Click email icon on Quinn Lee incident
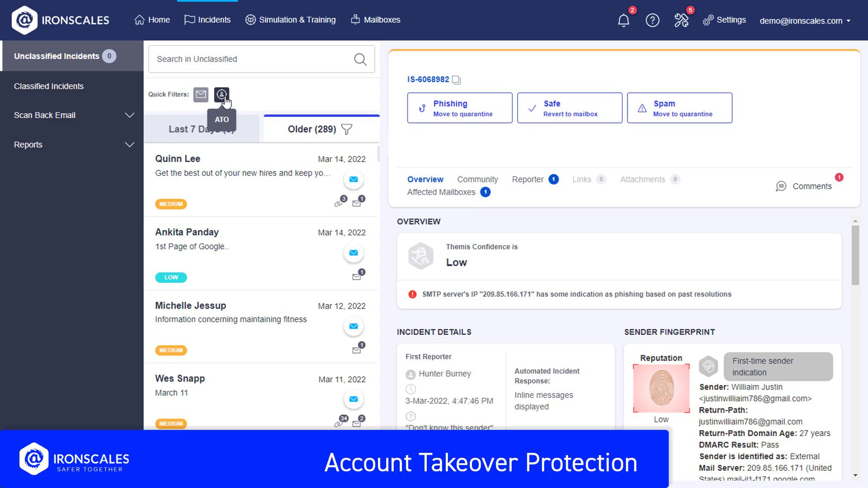 (354, 179)
